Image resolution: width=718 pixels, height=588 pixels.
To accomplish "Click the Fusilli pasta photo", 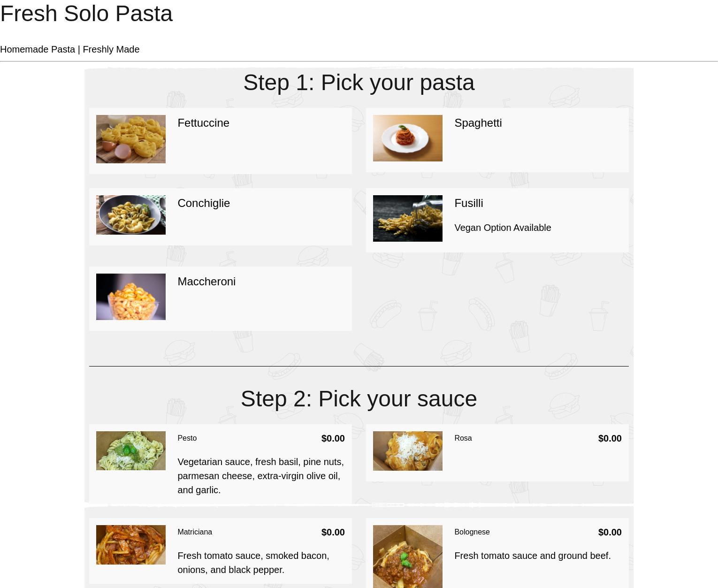I will click(407, 218).
